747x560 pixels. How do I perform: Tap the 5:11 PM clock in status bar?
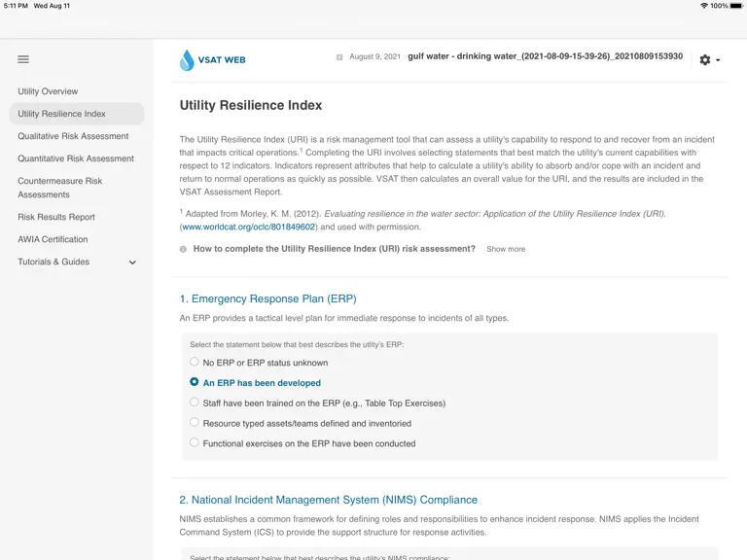pyautogui.click(x=16, y=6)
